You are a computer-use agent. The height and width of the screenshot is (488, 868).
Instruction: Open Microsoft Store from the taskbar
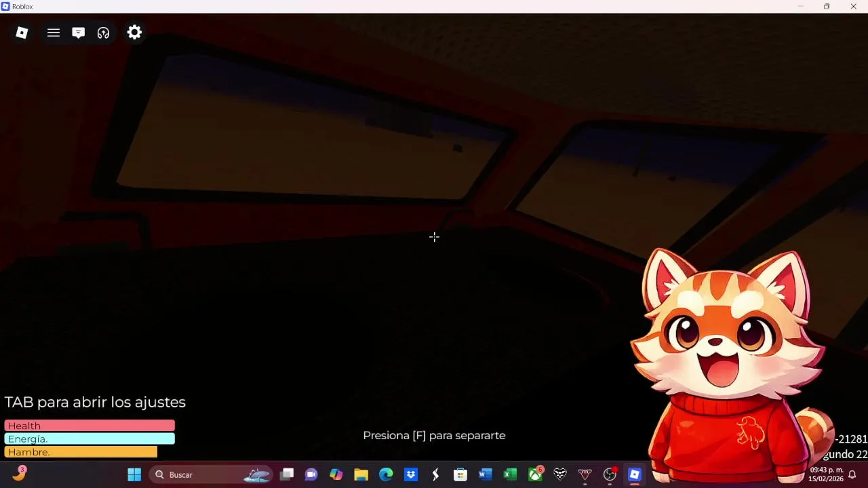(460, 474)
